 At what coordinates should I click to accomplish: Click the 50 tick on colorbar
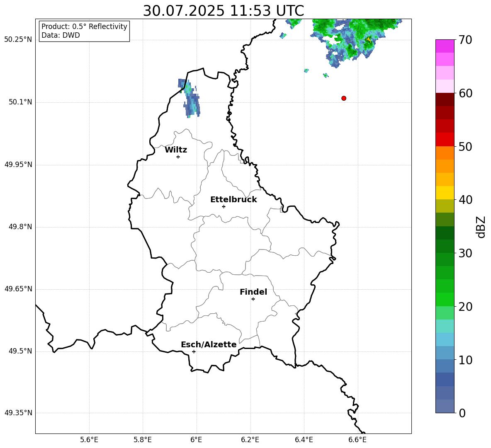point(465,147)
